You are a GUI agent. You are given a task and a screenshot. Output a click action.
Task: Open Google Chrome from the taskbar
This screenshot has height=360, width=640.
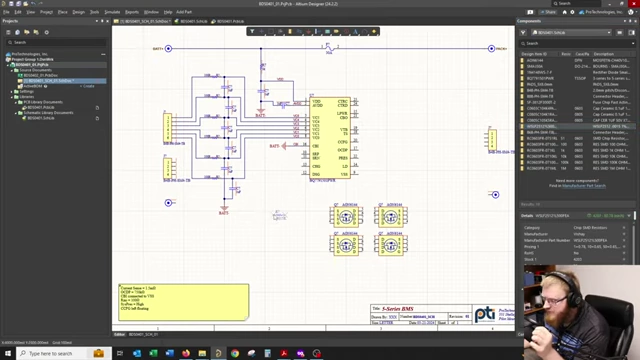[x=235, y=353]
